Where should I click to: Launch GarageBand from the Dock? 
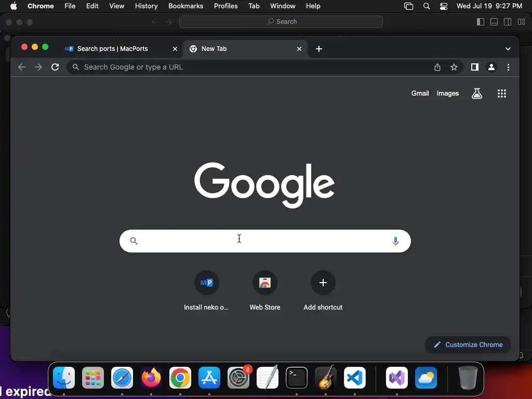326,378
